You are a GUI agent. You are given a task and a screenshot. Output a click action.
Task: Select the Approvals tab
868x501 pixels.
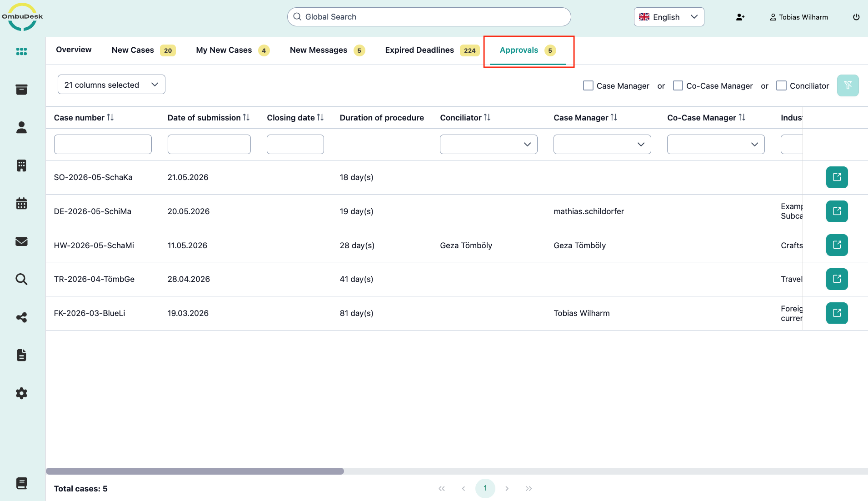pos(528,50)
